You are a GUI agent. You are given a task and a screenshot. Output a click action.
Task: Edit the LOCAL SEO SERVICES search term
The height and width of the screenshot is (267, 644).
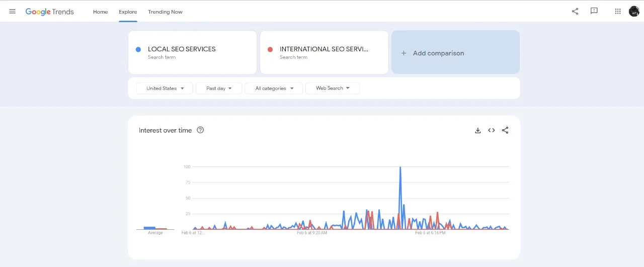click(192, 52)
